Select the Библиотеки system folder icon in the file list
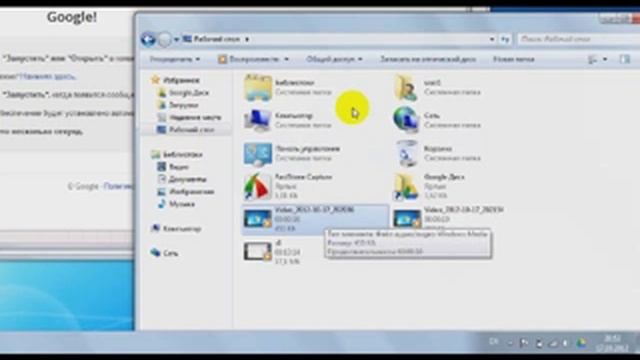Image resolution: width=640 pixels, height=360 pixels. pyautogui.click(x=258, y=87)
